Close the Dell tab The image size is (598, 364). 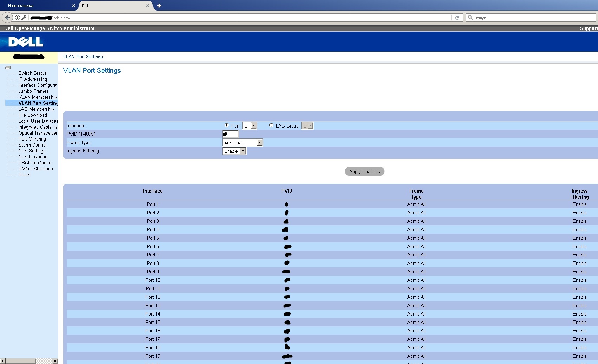click(x=148, y=6)
